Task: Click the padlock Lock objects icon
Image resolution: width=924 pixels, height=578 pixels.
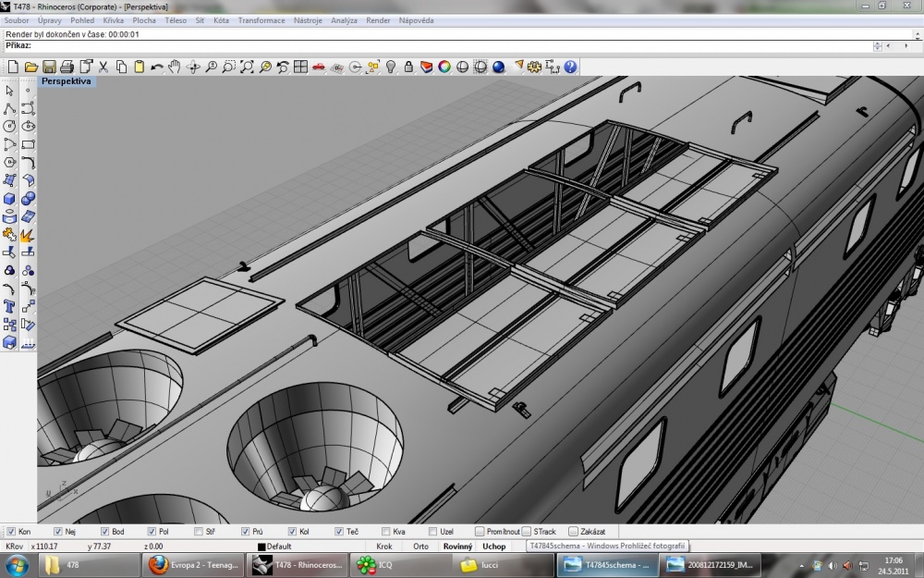Action: (408, 67)
